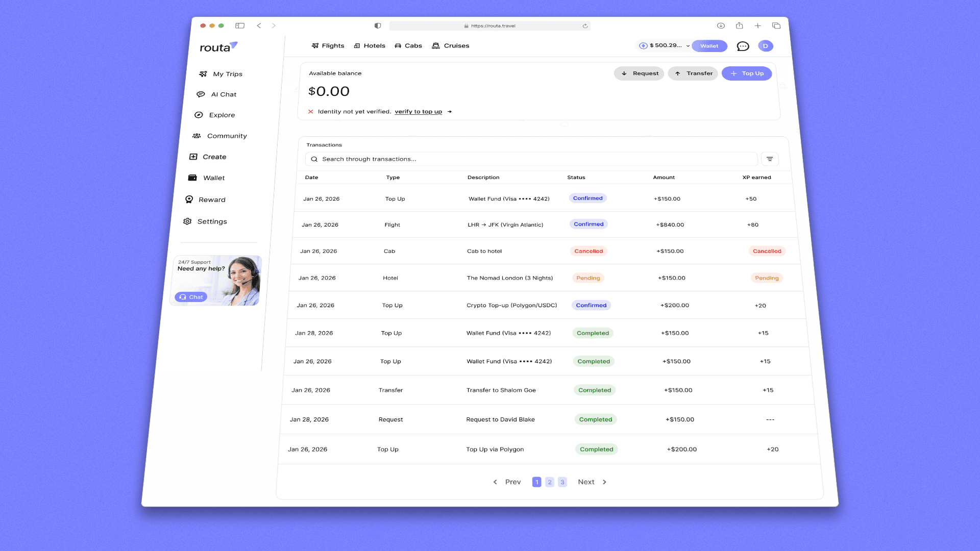
Task: Go back with browser back arrow
Action: [259, 26]
